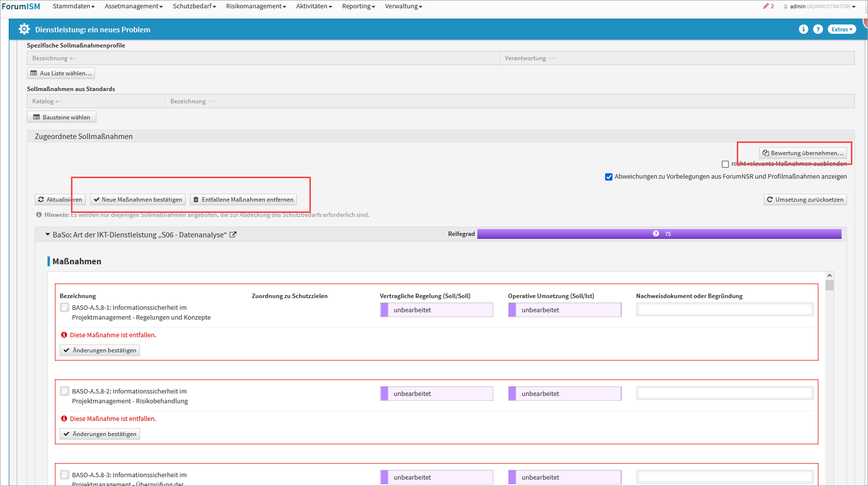Open Vertragliche Regelung dropdown for BASO-A.5.8-1
868x486 pixels.
point(437,310)
